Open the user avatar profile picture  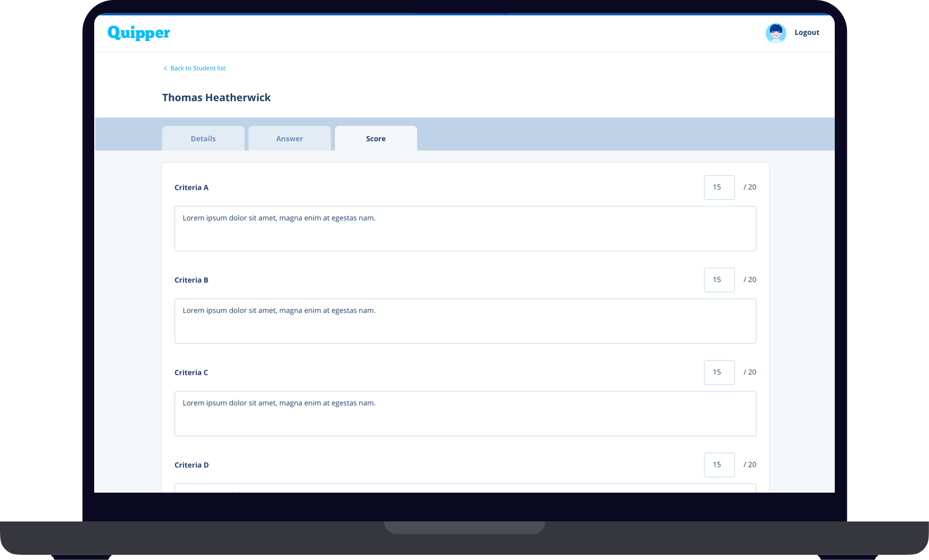tap(776, 33)
